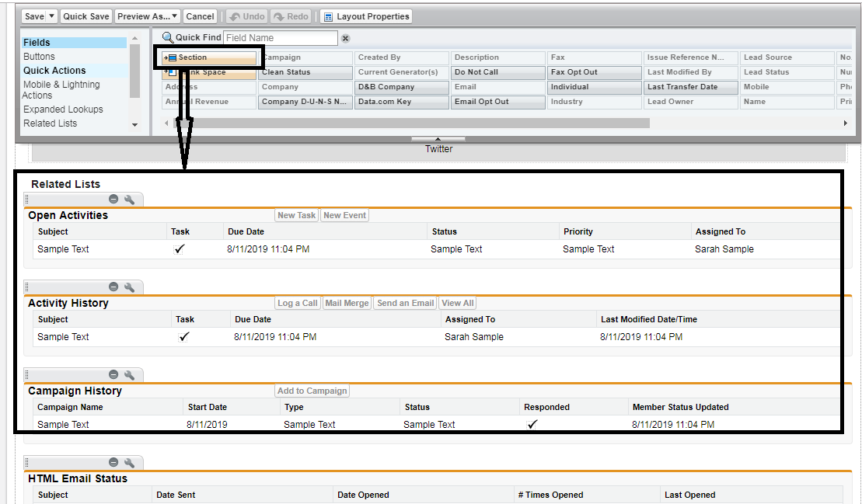Screen dimensions: 862x504
Task: Choose Mobile & Lightning Actions category
Action: 61,89
